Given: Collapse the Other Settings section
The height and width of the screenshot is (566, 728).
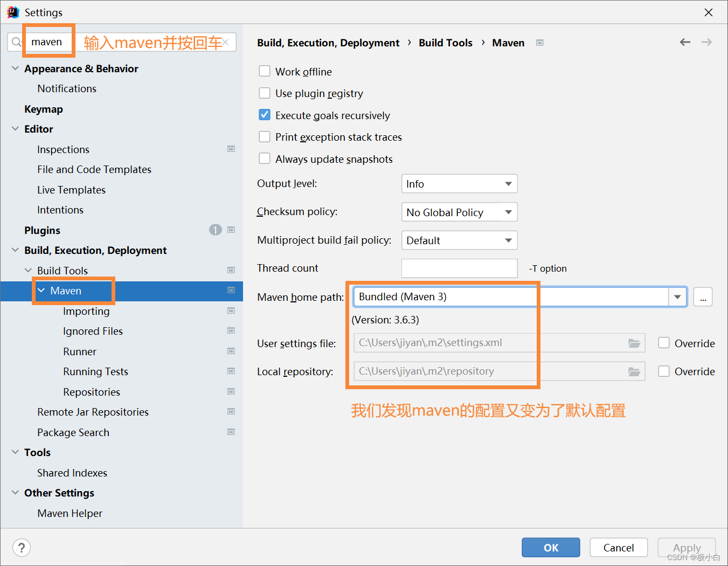Looking at the screenshot, I should [x=15, y=493].
